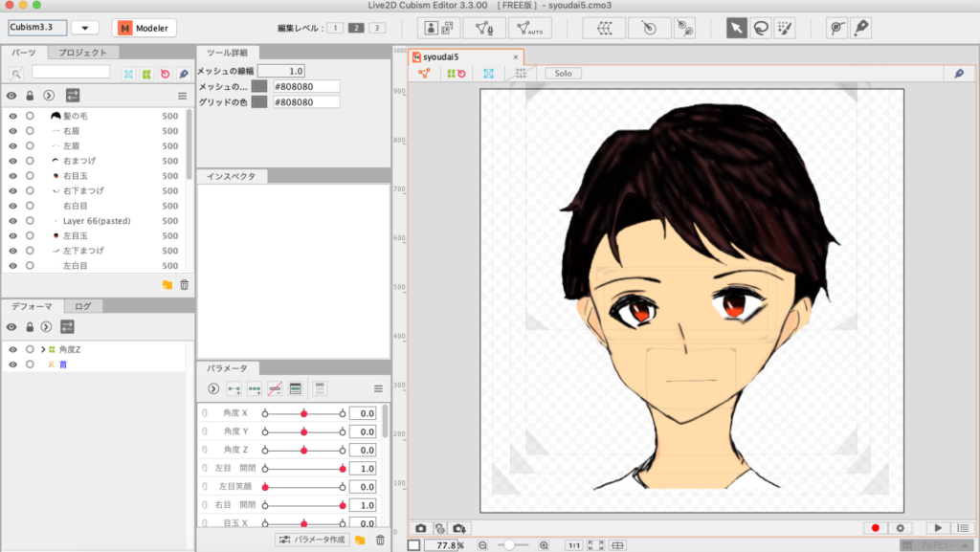This screenshot has height=552, width=980.
Task: Select the lasso selection tool
Action: click(x=761, y=29)
